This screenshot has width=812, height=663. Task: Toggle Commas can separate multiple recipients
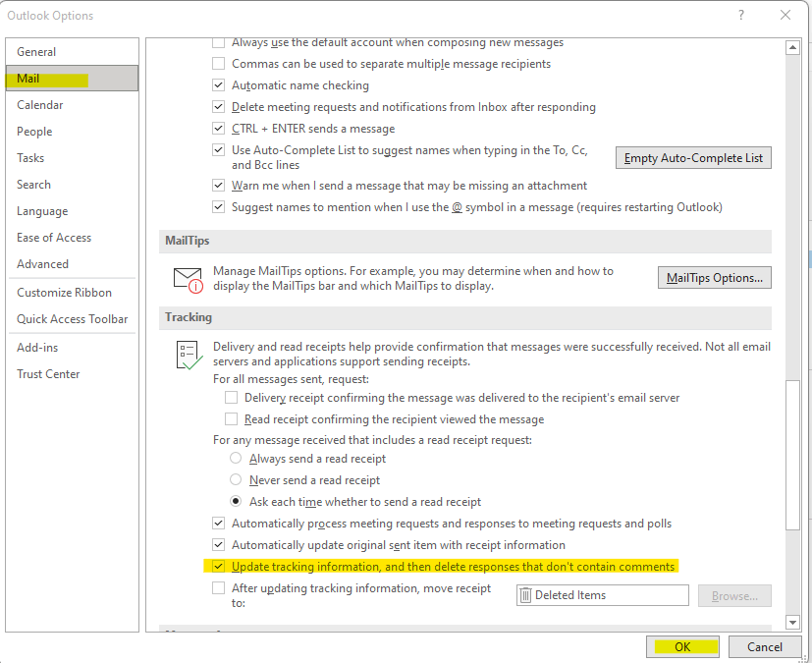coord(219,64)
